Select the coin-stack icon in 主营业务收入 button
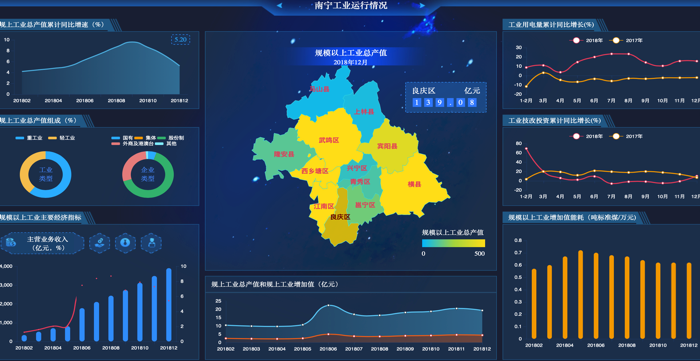The image size is (700, 361). [12, 243]
